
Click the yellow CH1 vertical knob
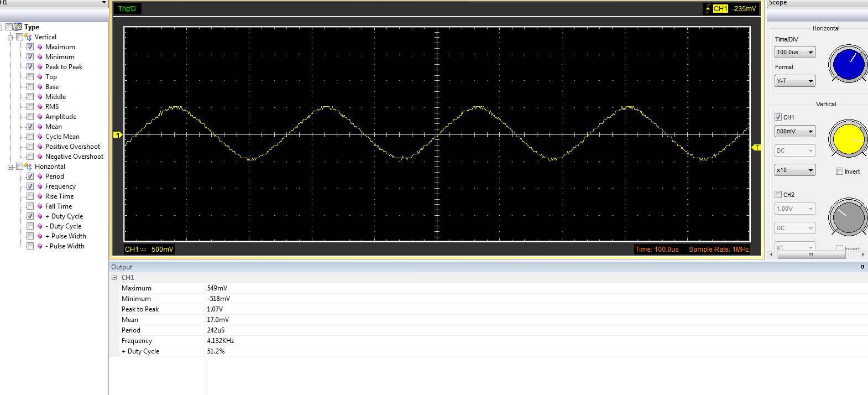point(848,139)
